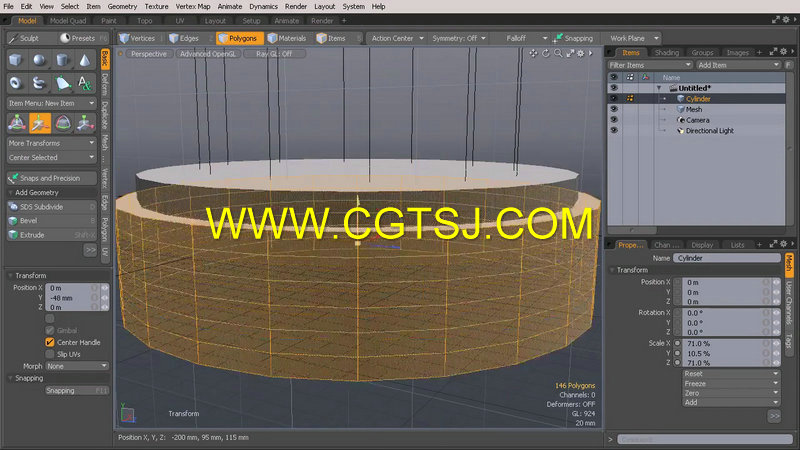800x450 pixels.
Task: Click the Extrude tool button
Action: [x=52, y=235]
